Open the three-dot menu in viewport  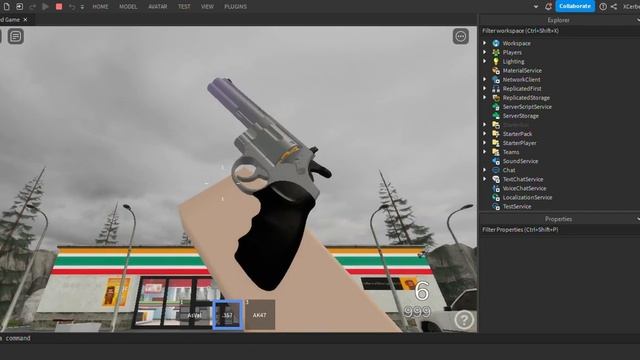tap(460, 37)
